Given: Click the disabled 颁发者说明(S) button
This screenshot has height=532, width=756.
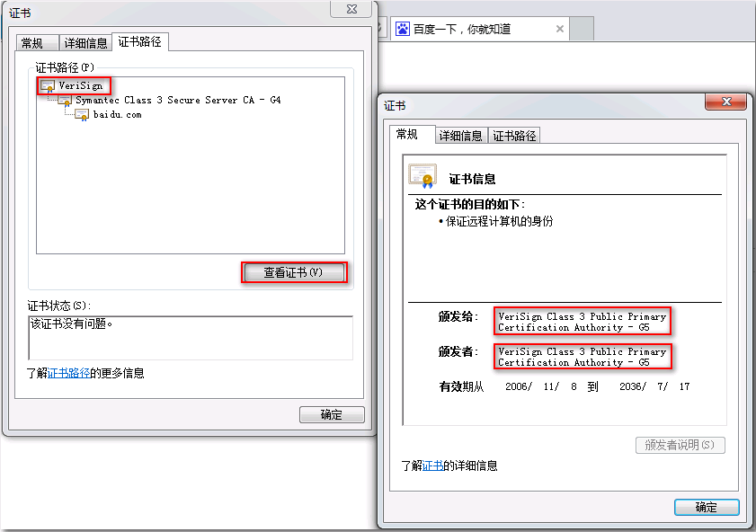Looking at the screenshot, I should point(680,445).
